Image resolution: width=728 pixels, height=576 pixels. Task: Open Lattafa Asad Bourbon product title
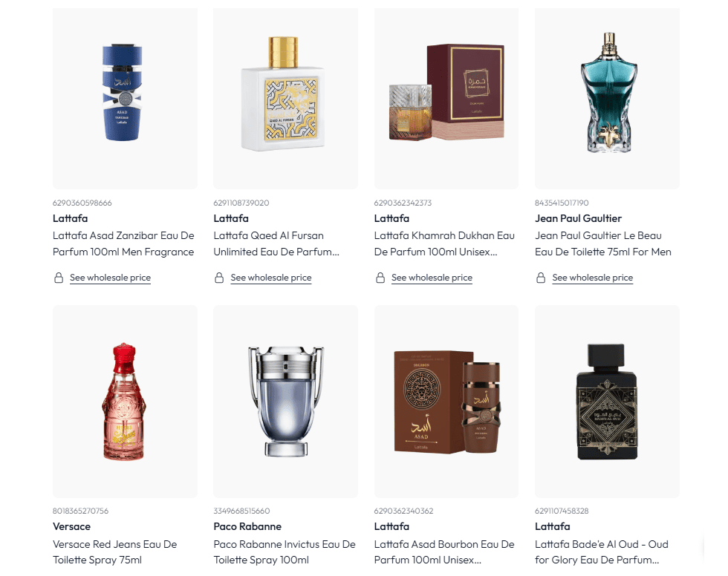[444, 552]
